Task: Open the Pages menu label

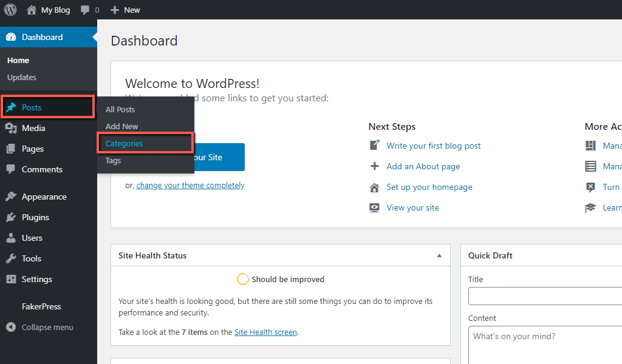Action: pyautogui.click(x=33, y=149)
